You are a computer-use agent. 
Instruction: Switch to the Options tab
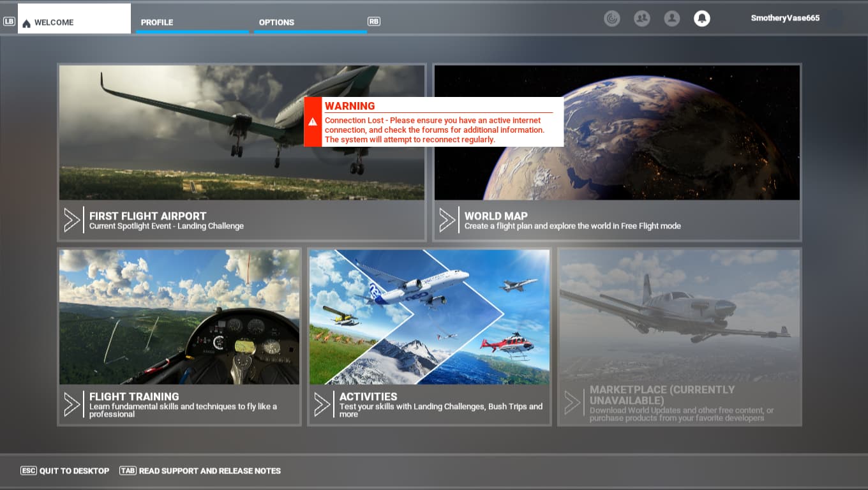310,19
